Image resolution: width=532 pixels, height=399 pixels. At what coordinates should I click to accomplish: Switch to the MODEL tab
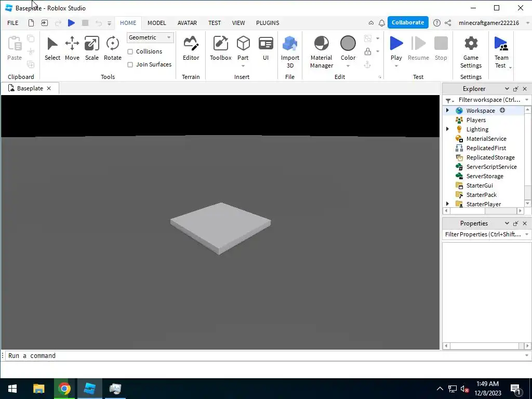[157, 23]
